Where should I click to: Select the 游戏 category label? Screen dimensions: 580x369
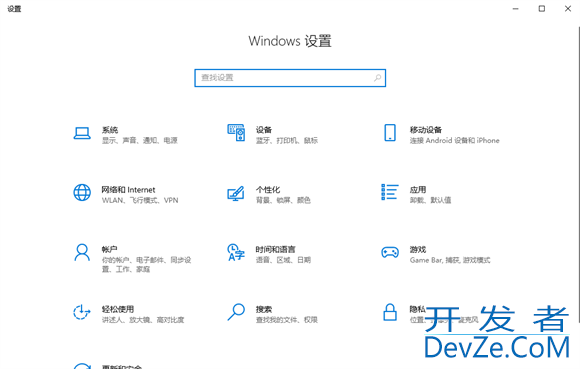418,250
